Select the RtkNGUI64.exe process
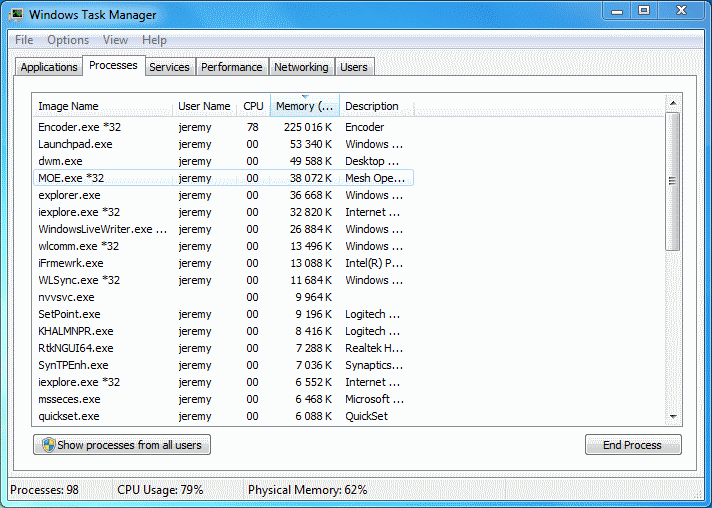This screenshot has width=712, height=508. pyautogui.click(x=223, y=348)
